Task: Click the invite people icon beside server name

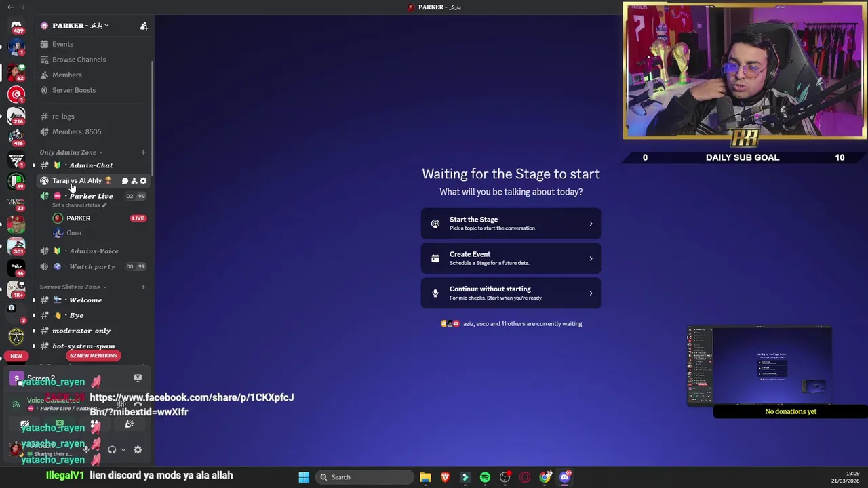Action: click(x=144, y=26)
